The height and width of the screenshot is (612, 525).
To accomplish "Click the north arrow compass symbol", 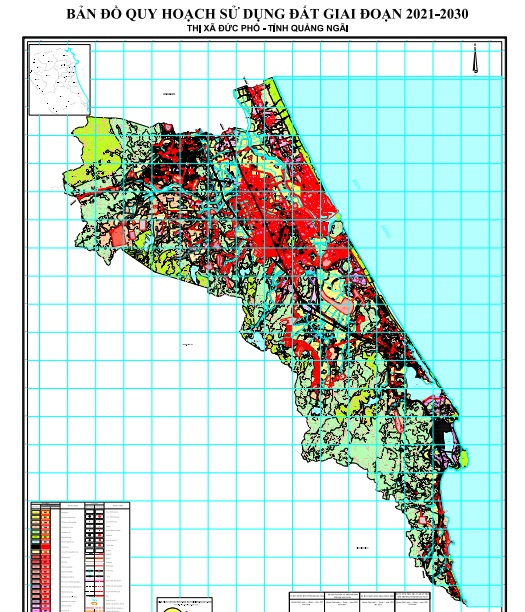I will click(x=475, y=59).
